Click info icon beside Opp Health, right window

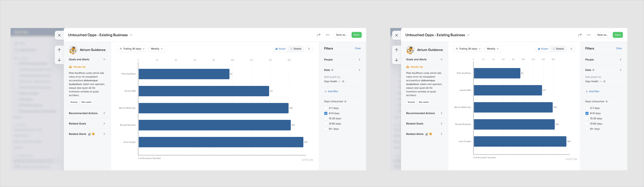pyautogui.click(x=604, y=82)
